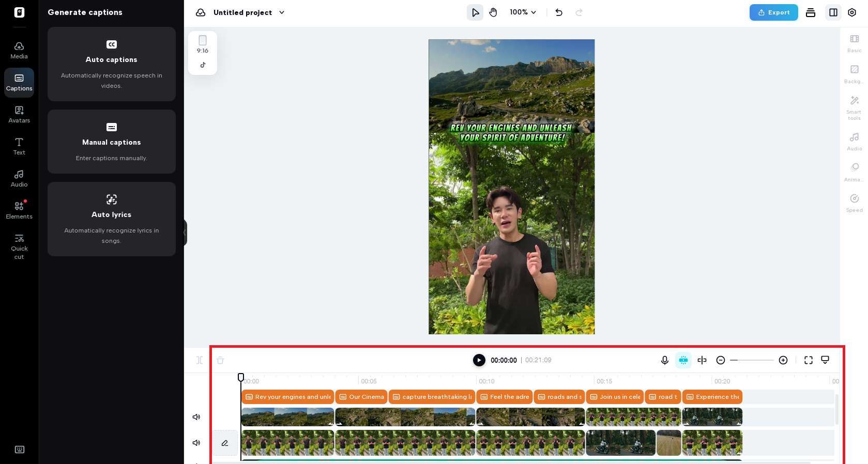Select the 'road t' caption clip

[x=663, y=397]
